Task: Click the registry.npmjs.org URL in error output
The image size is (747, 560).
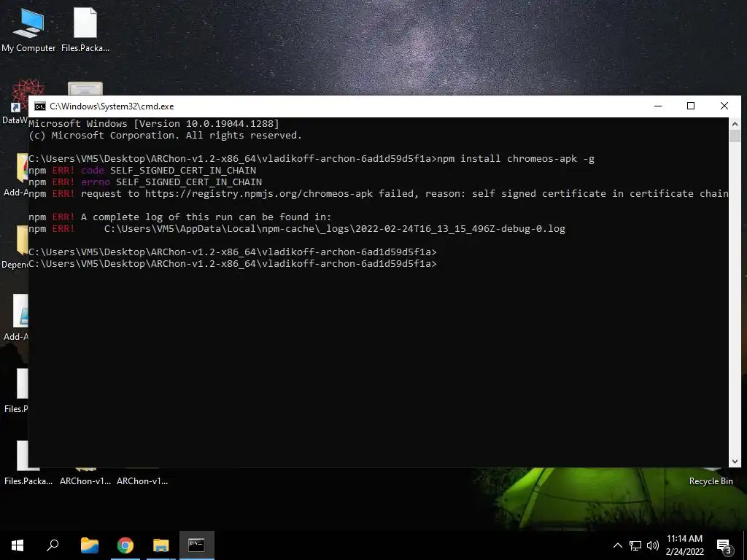Action: (259, 193)
